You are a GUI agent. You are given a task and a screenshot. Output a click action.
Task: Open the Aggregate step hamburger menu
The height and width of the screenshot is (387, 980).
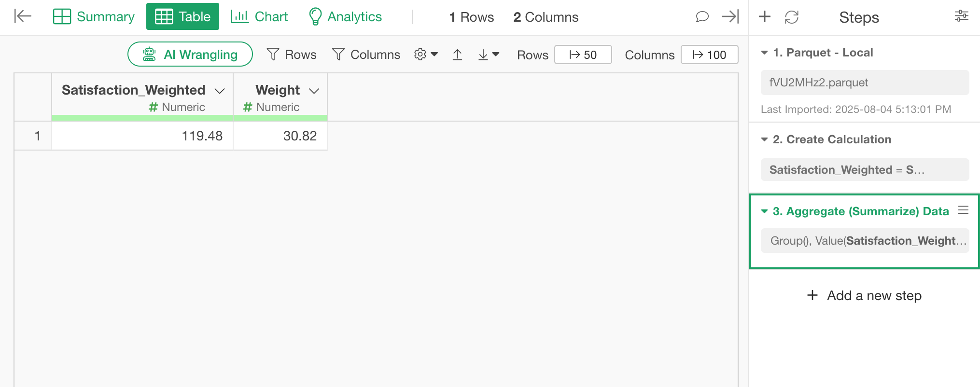click(x=964, y=210)
